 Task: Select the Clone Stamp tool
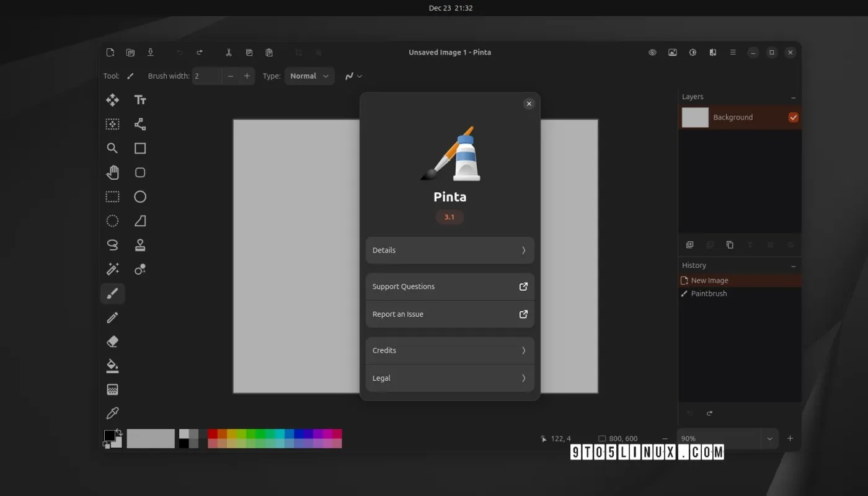tap(140, 245)
